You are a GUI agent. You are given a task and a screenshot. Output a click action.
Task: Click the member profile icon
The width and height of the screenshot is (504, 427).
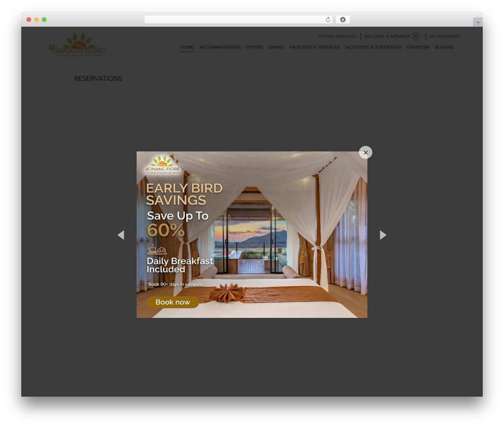[x=415, y=36]
